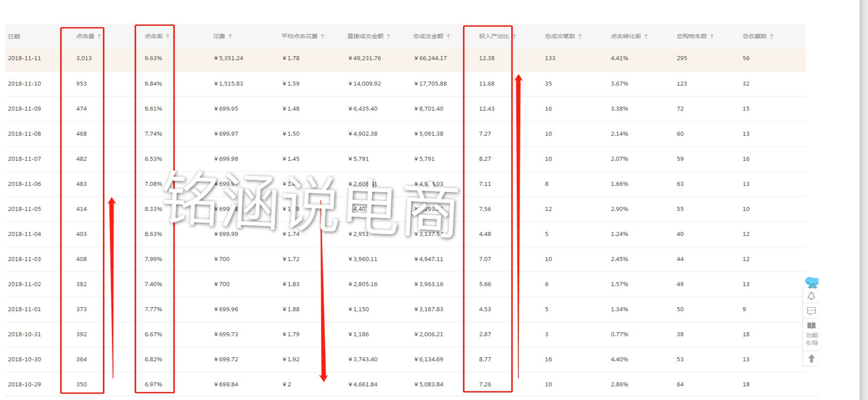
Task: Click the 0.77% conversion rate cell
Action: tap(620, 334)
